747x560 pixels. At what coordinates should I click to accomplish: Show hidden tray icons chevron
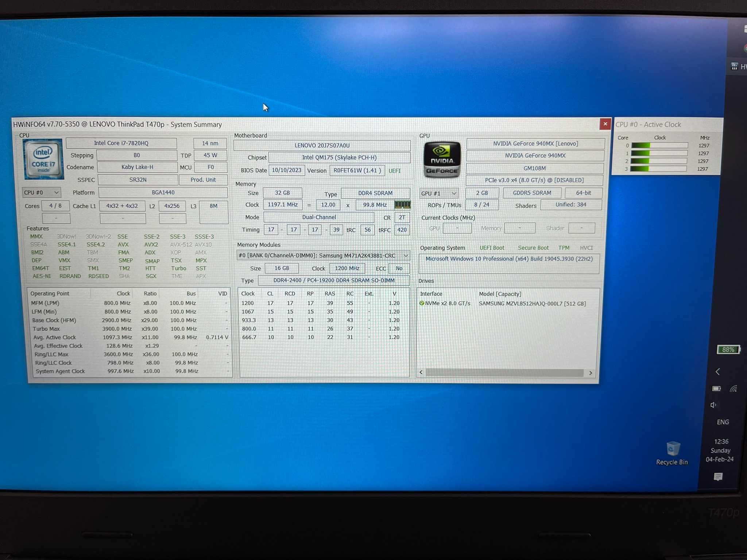(x=718, y=372)
